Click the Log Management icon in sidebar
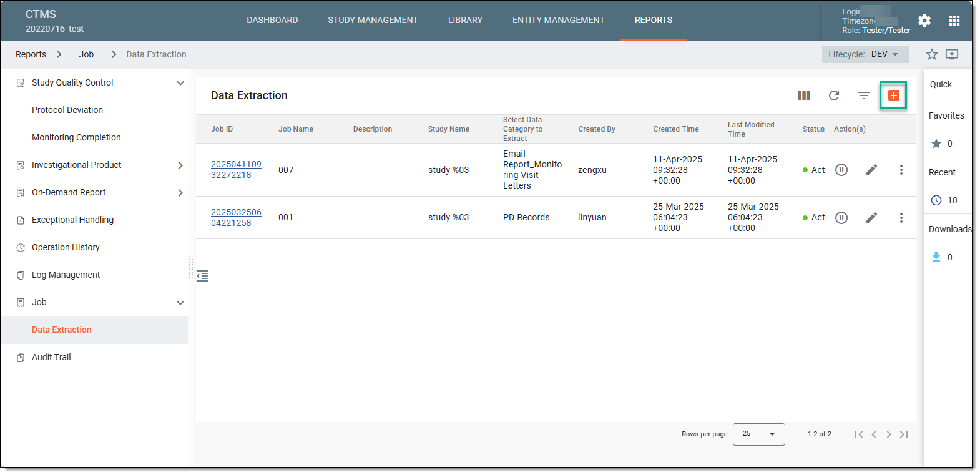 (21, 275)
